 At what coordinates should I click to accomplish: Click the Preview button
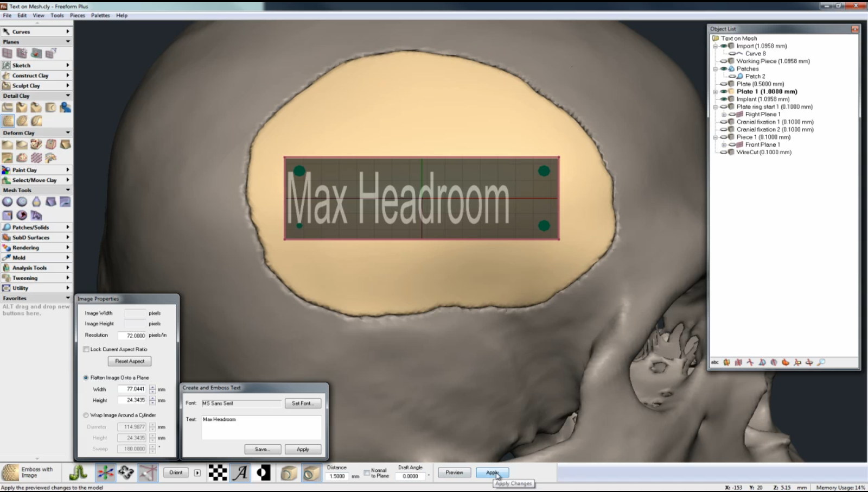[455, 472]
